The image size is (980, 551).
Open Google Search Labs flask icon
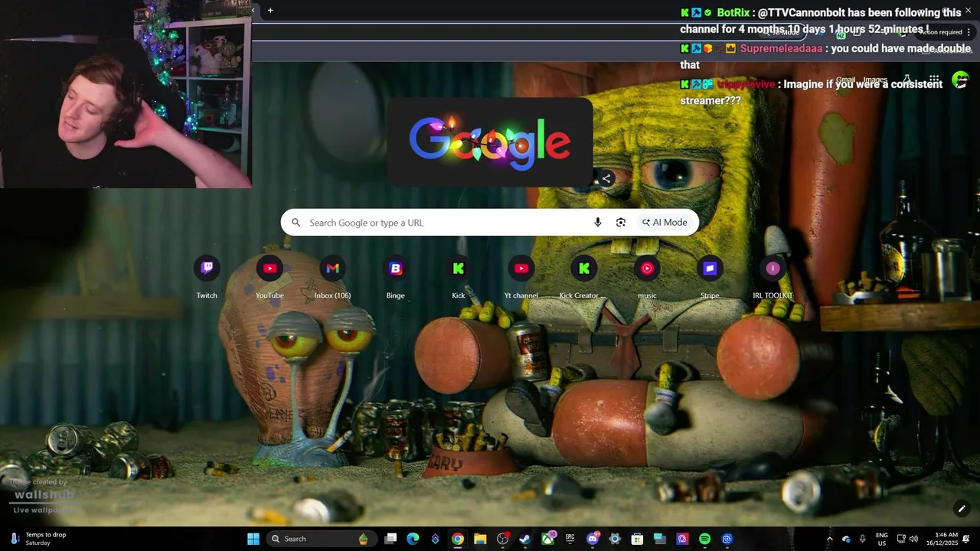906,80
